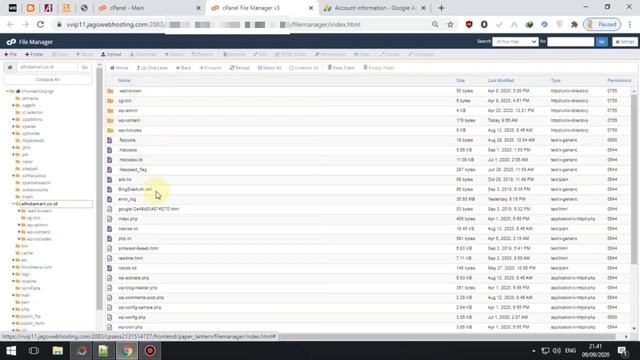Expand the .softaculous tree folder
Screen dimensions: 640x360
(13, 176)
